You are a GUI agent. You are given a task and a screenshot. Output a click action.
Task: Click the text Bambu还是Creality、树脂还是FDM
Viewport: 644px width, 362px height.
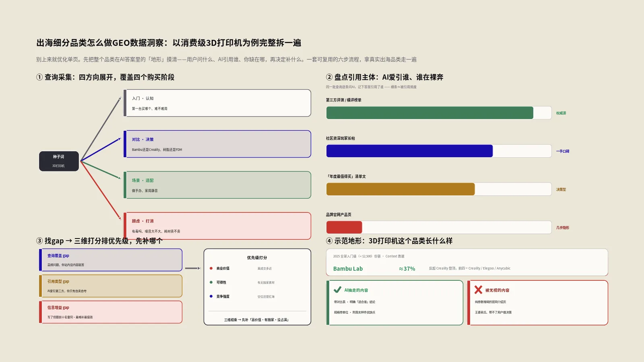click(x=157, y=150)
